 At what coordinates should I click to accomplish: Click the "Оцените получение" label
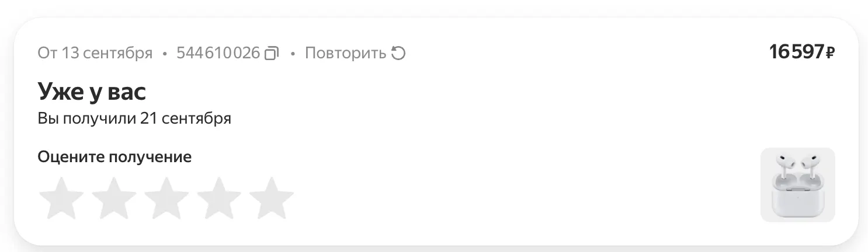114,157
